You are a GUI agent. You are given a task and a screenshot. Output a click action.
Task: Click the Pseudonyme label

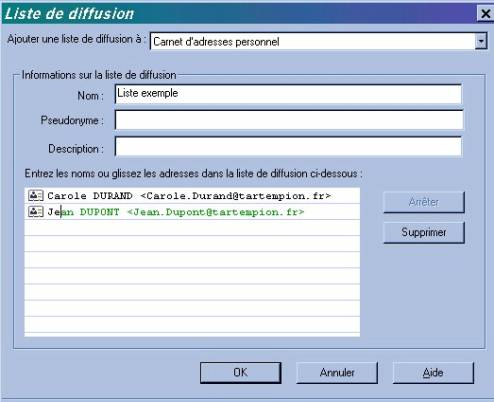[x=72, y=120]
